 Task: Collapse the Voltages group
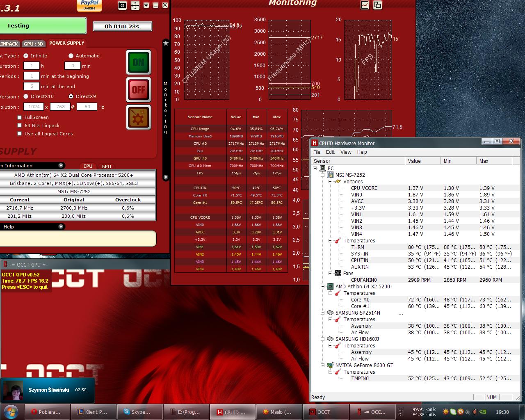pyautogui.click(x=330, y=181)
